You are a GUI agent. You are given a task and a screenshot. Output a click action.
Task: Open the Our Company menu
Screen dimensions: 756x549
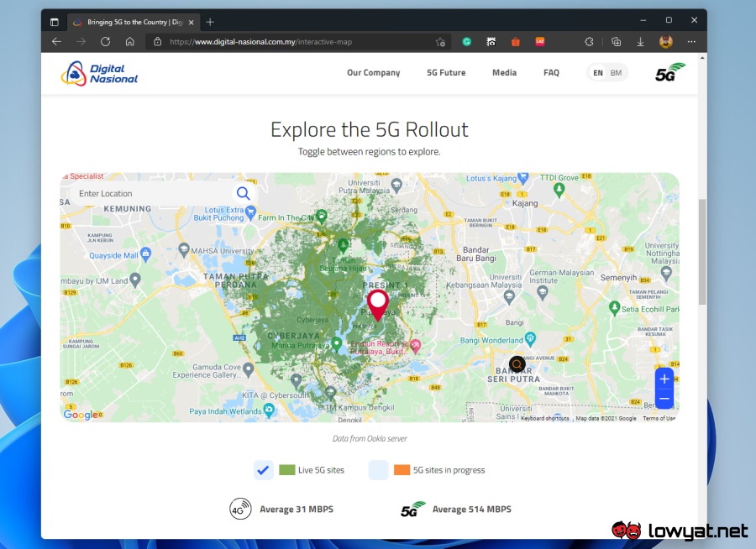point(373,73)
